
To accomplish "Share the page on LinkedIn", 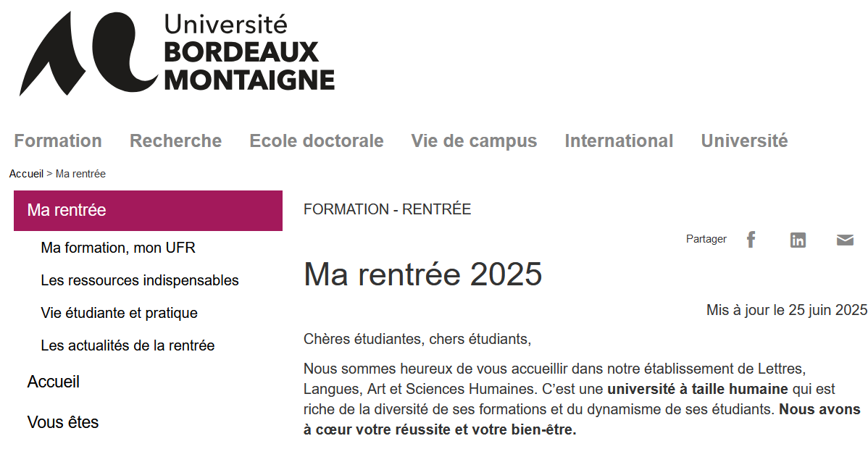I will 798,239.
